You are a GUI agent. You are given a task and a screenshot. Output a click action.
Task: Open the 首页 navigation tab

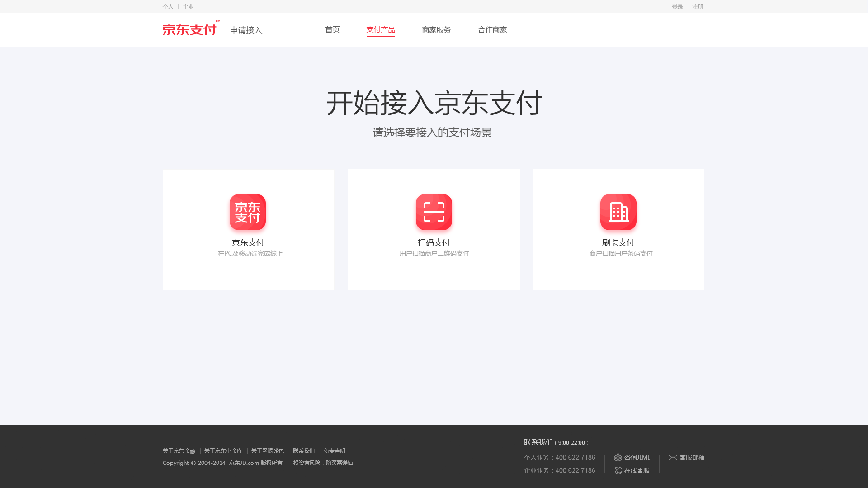pos(332,30)
